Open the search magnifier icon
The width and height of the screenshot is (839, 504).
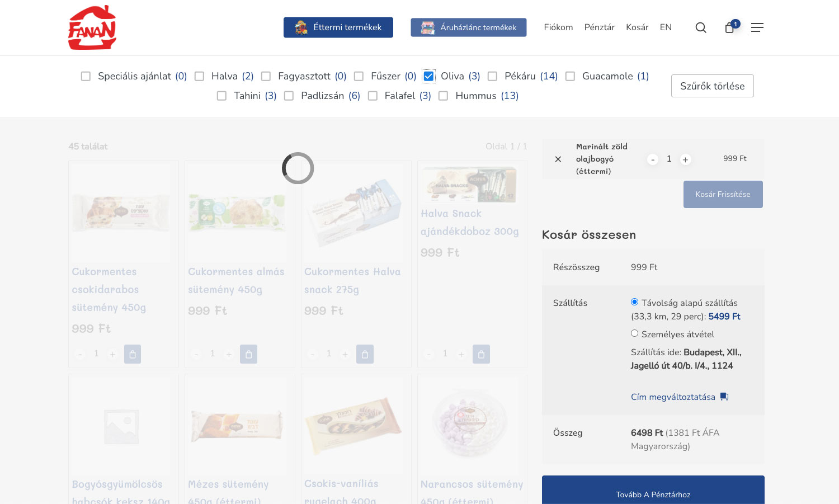[700, 27]
